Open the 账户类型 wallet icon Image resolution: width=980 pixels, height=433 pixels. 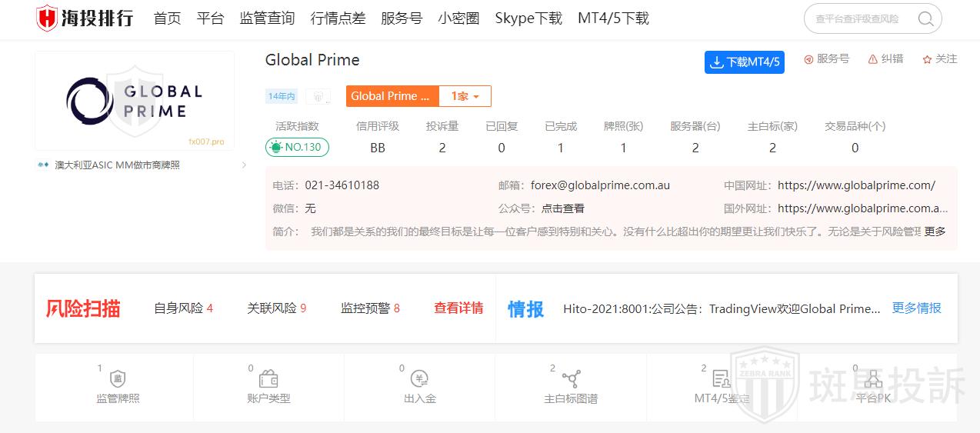268,378
